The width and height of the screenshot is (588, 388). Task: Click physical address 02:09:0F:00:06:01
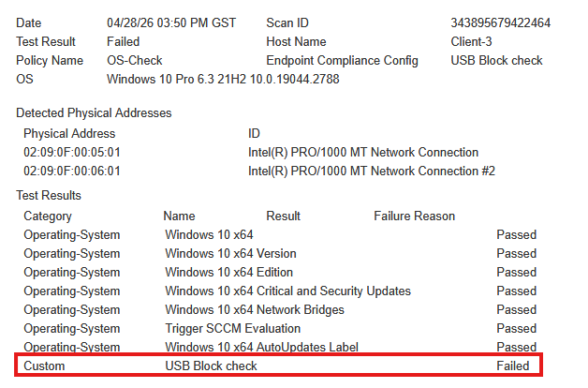click(71, 172)
